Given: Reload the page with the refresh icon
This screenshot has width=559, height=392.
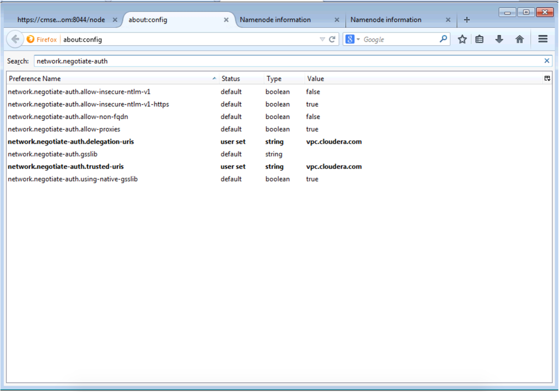Looking at the screenshot, I should [x=332, y=39].
